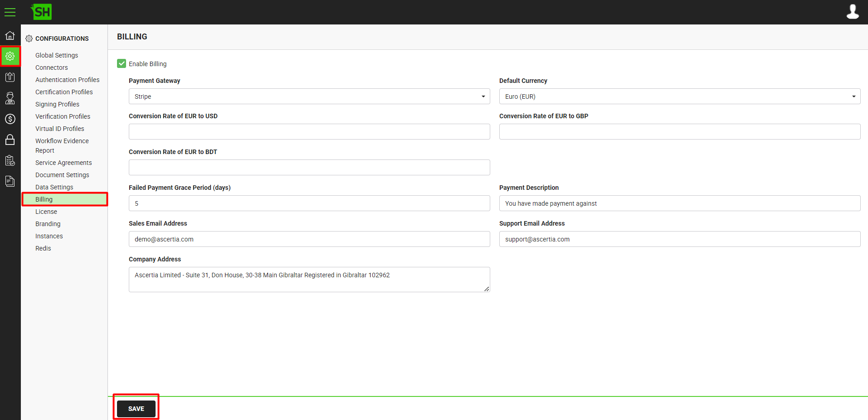Open the Instances page
The height and width of the screenshot is (420, 868).
click(49, 236)
